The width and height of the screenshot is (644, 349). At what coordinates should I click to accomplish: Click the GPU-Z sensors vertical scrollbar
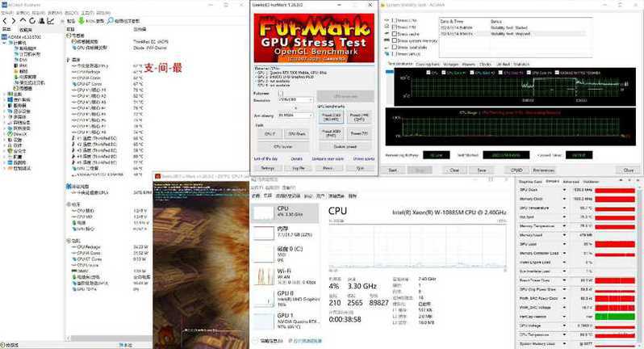pos(639,265)
